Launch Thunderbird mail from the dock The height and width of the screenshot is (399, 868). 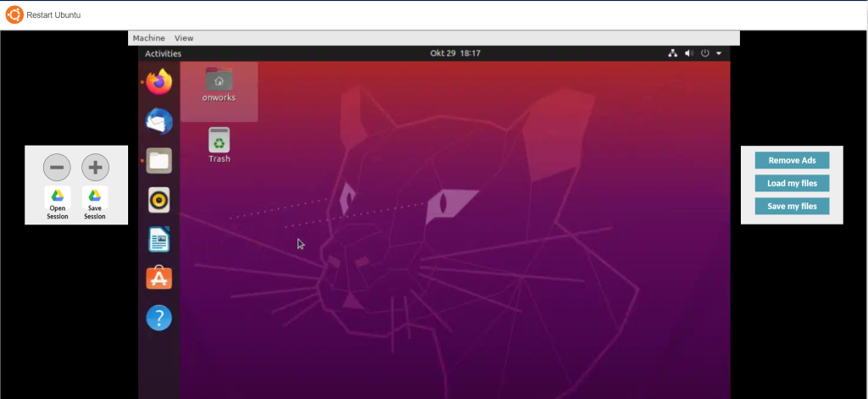pos(159,122)
